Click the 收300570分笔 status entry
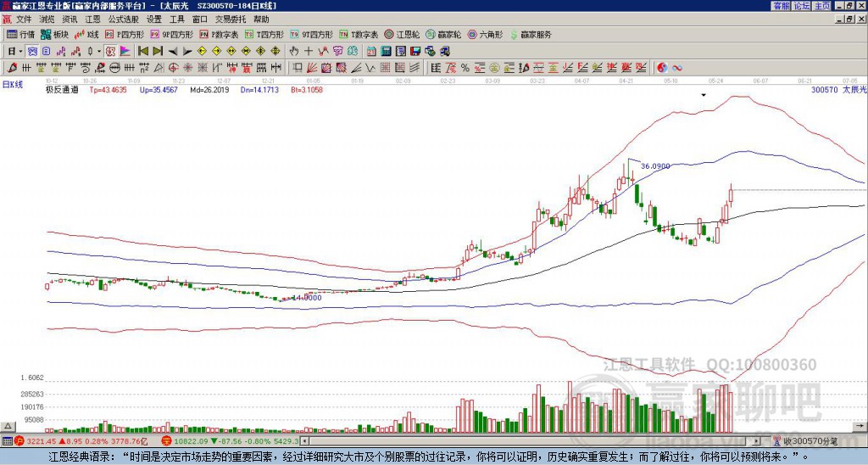Image resolution: width=868 pixels, height=465 pixels. click(x=806, y=441)
